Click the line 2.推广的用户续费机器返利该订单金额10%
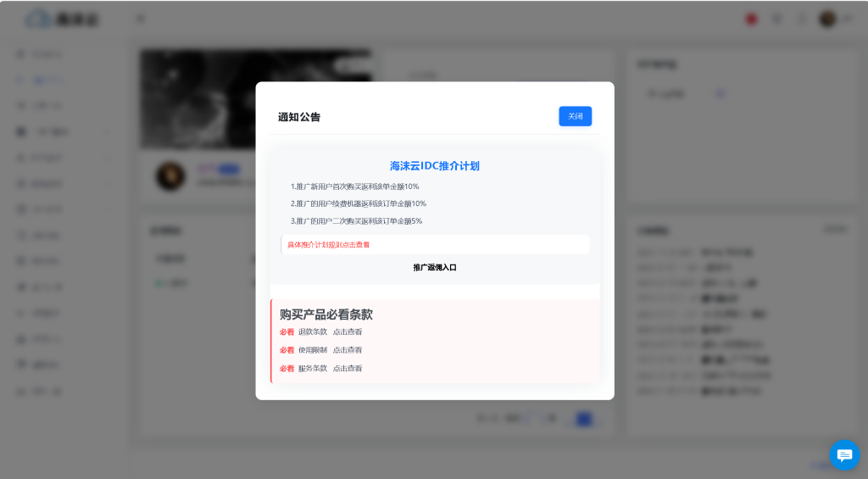Image resolution: width=868 pixels, height=479 pixels. [359, 203]
